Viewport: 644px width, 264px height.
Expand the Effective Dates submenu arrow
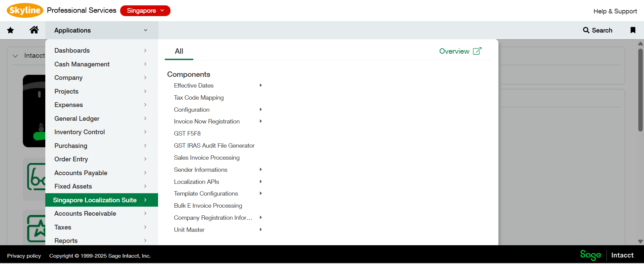pos(260,86)
